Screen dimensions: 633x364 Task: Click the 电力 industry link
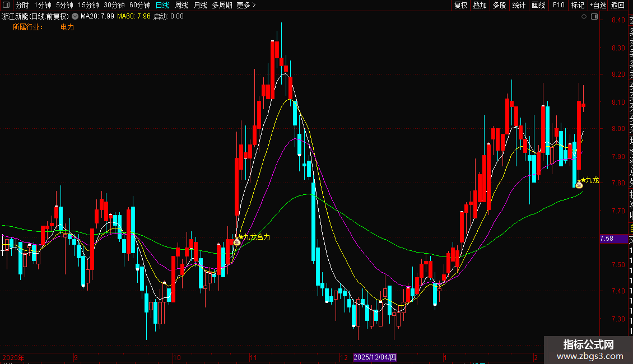(67, 27)
